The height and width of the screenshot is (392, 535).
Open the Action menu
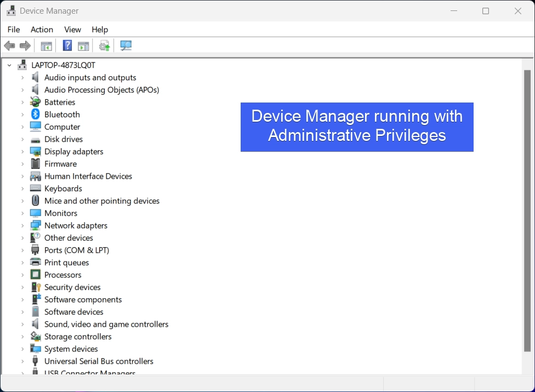[x=42, y=30]
